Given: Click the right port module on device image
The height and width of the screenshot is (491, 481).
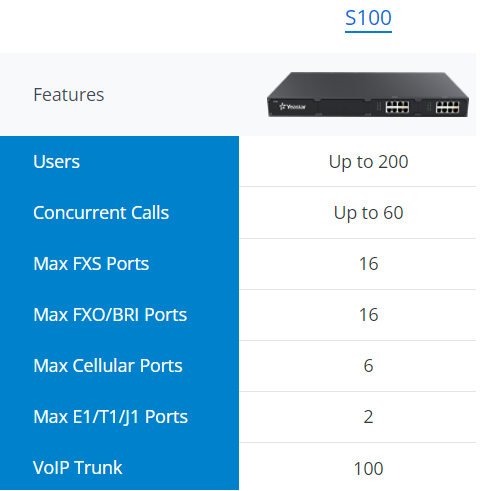Looking at the screenshot, I should (447, 107).
